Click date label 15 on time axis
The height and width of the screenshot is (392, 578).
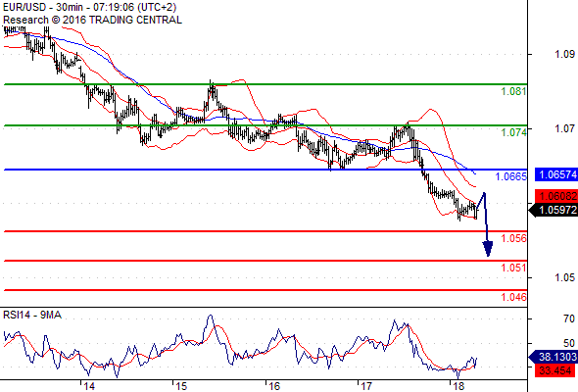pyautogui.click(x=181, y=386)
